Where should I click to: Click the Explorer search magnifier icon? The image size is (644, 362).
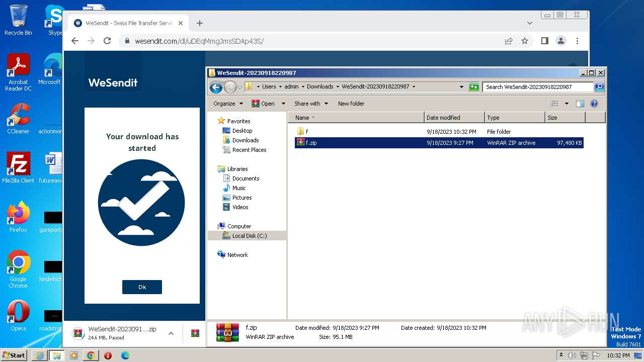pos(599,87)
